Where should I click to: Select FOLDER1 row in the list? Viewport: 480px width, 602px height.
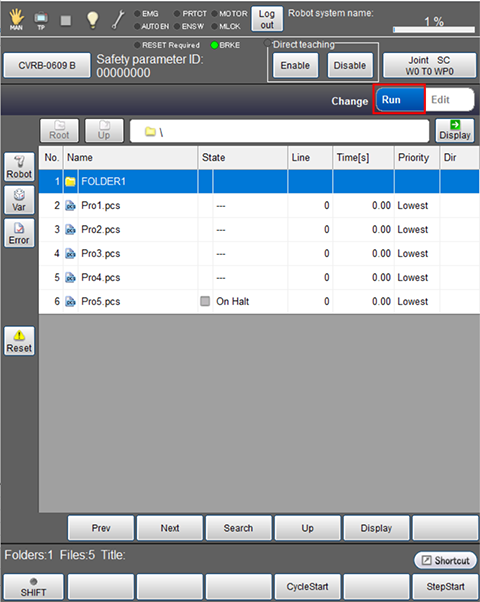point(259,181)
